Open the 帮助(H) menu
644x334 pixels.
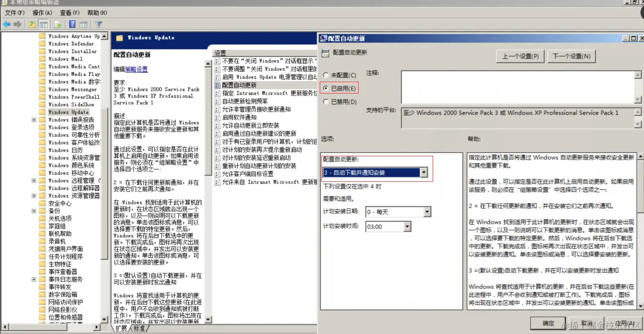[x=97, y=13]
